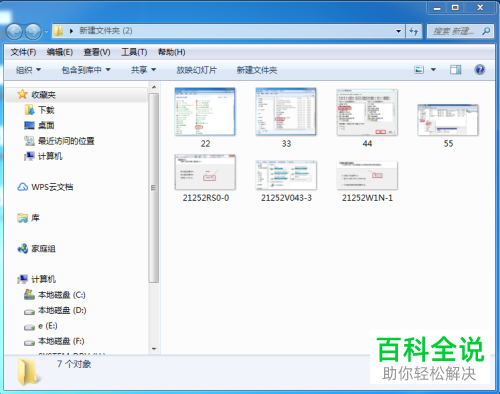Select the image thumbnail named 22
This screenshot has width=500, height=394.
tap(205, 112)
